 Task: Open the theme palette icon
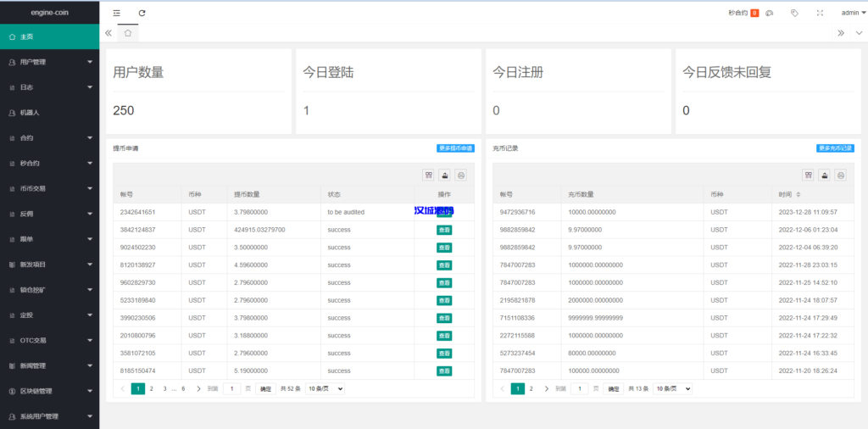pyautogui.click(x=770, y=13)
